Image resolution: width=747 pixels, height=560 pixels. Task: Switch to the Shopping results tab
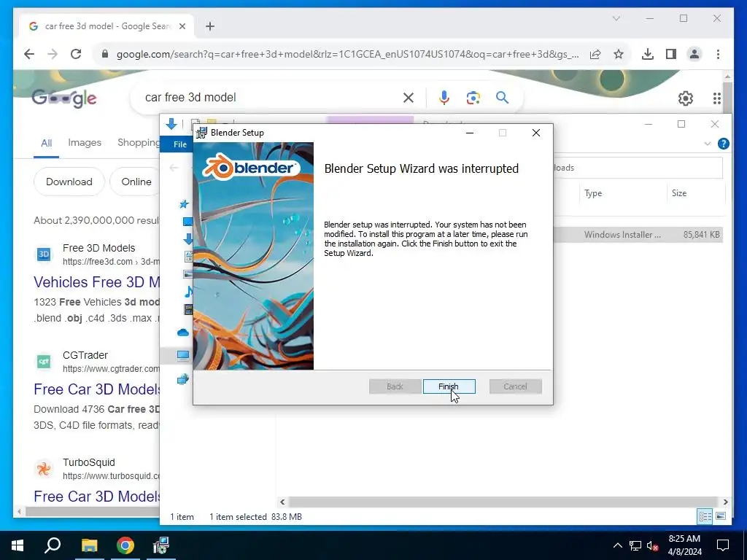click(138, 142)
